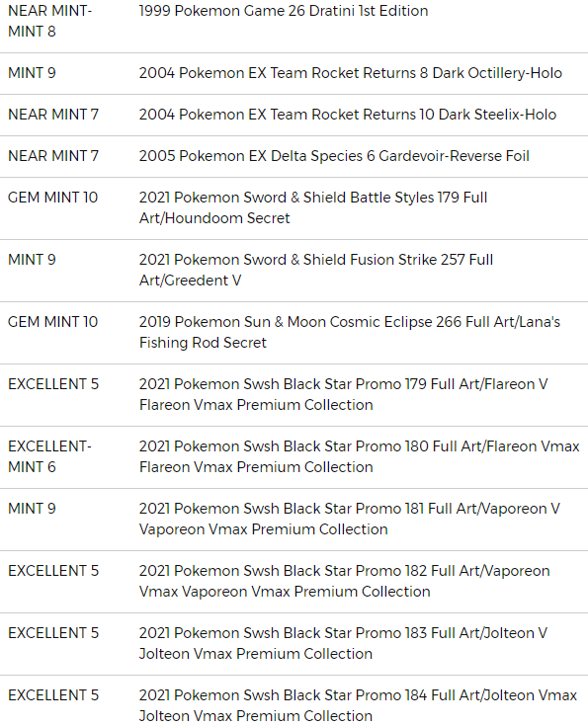Screen dimensions: 588x726
Task: Select the Houndoom Secret Battle Styles entry
Action: pos(313,207)
